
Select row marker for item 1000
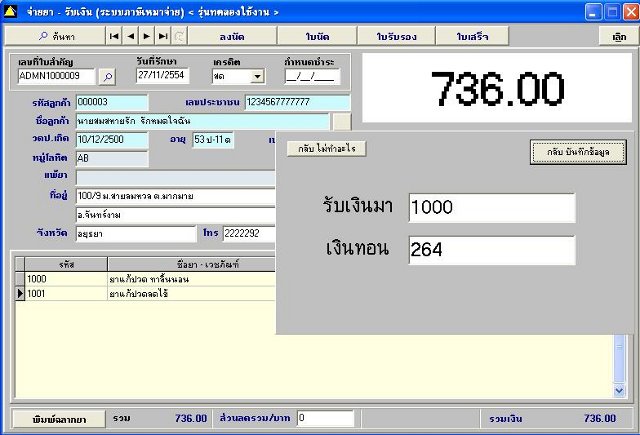click(20, 279)
